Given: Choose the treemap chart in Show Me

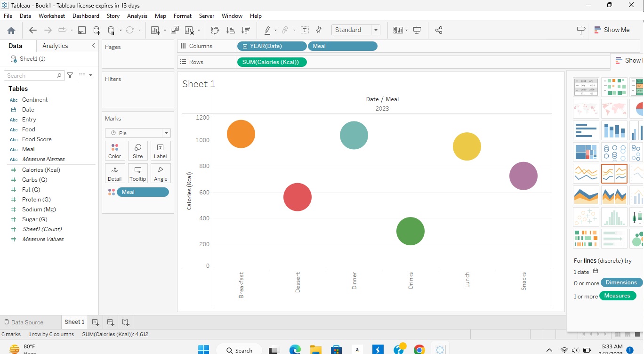Looking at the screenshot, I should click(586, 152).
